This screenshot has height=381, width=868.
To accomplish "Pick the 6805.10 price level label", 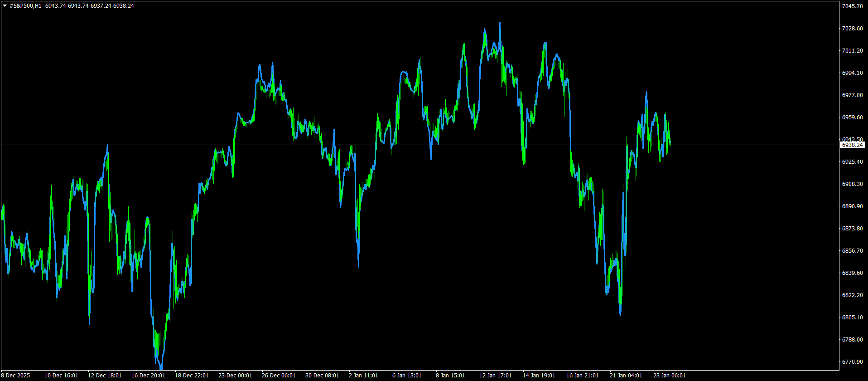I will (852, 317).
